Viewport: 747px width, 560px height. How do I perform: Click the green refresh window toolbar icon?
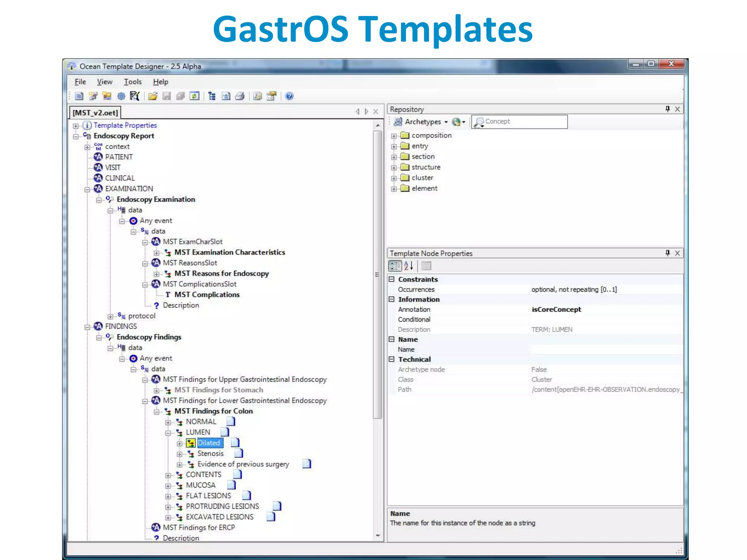[x=195, y=96]
